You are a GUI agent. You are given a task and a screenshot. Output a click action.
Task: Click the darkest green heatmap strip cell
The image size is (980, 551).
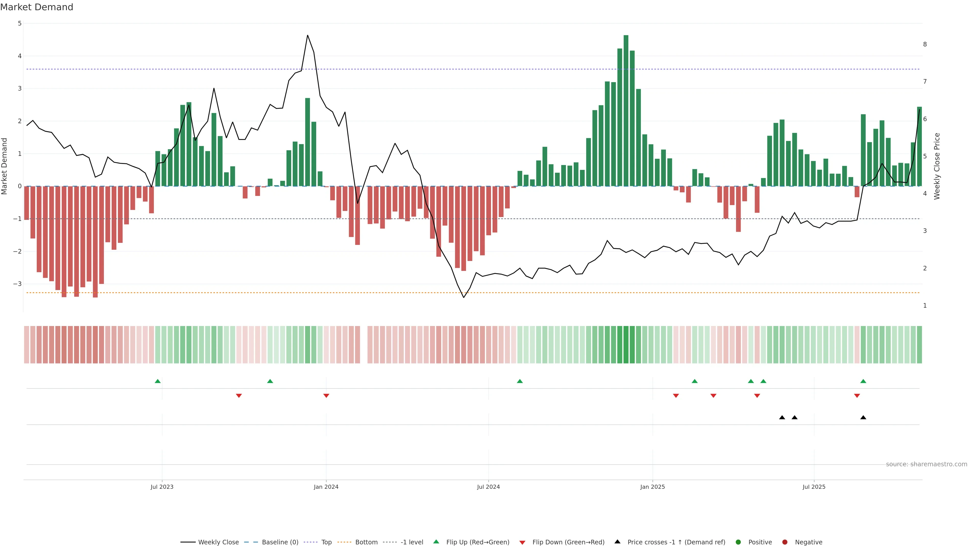(x=626, y=345)
